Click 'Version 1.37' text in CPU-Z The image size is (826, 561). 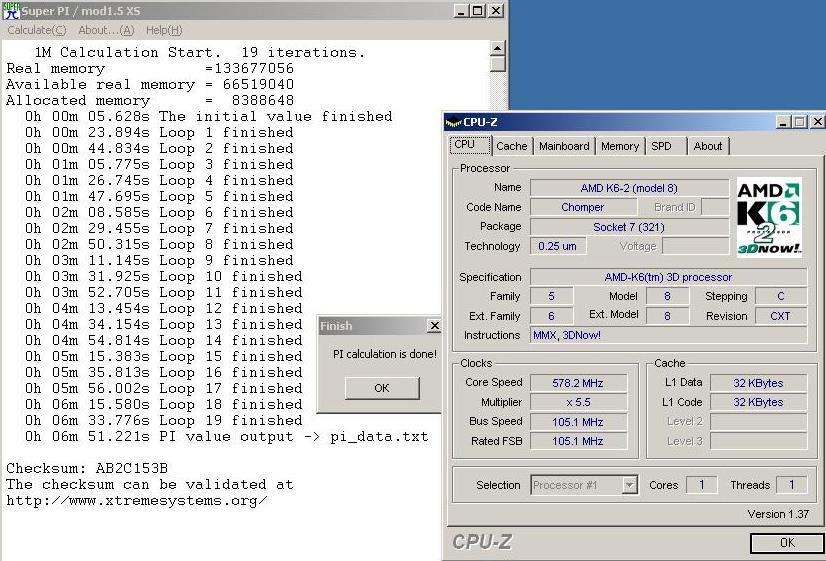(x=778, y=514)
